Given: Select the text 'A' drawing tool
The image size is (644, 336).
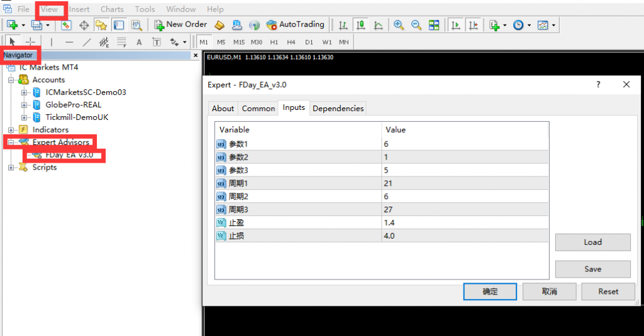Looking at the screenshot, I should [139, 42].
